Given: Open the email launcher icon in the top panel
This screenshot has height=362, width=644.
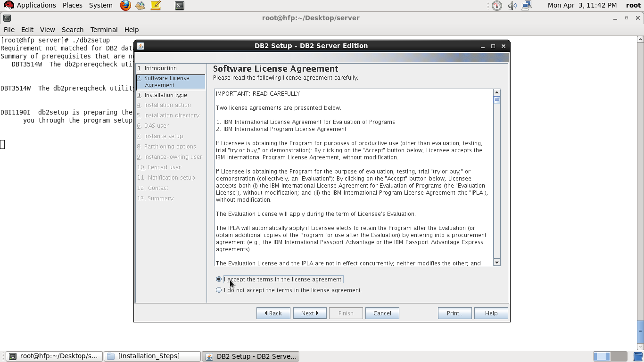Looking at the screenshot, I should tap(140, 5).
